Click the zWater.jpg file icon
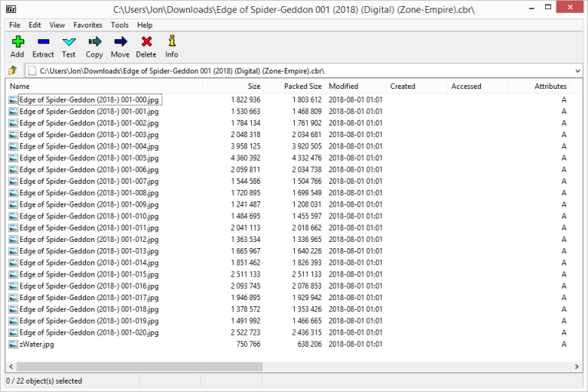 tap(14, 344)
